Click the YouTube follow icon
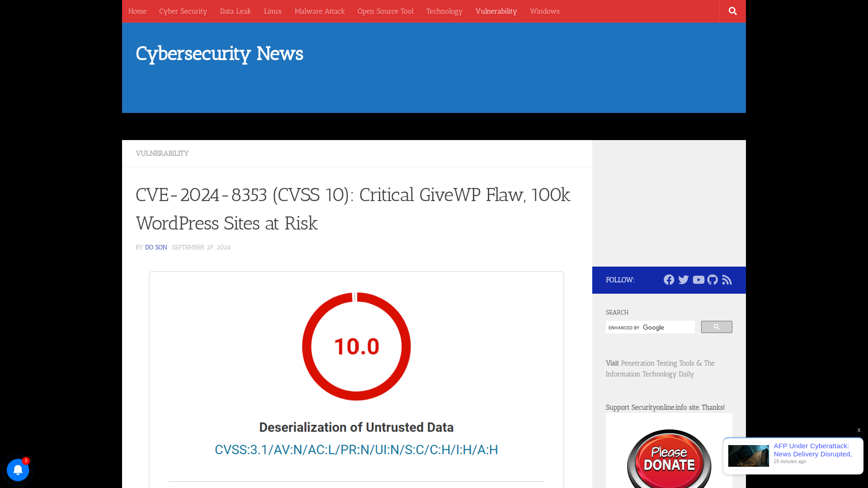 (698, 279)
